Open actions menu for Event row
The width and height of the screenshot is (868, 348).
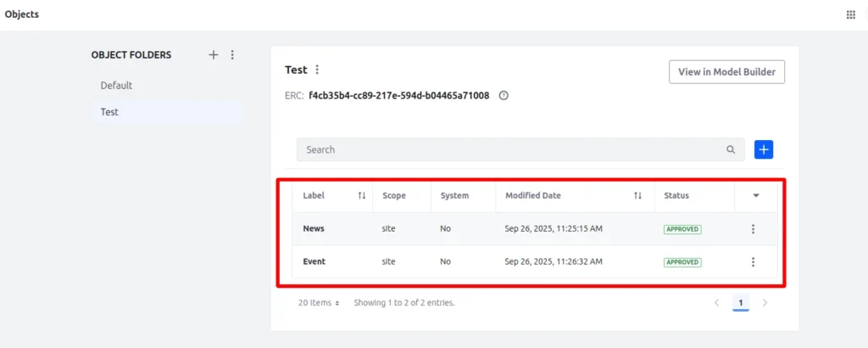click(753, 261)
